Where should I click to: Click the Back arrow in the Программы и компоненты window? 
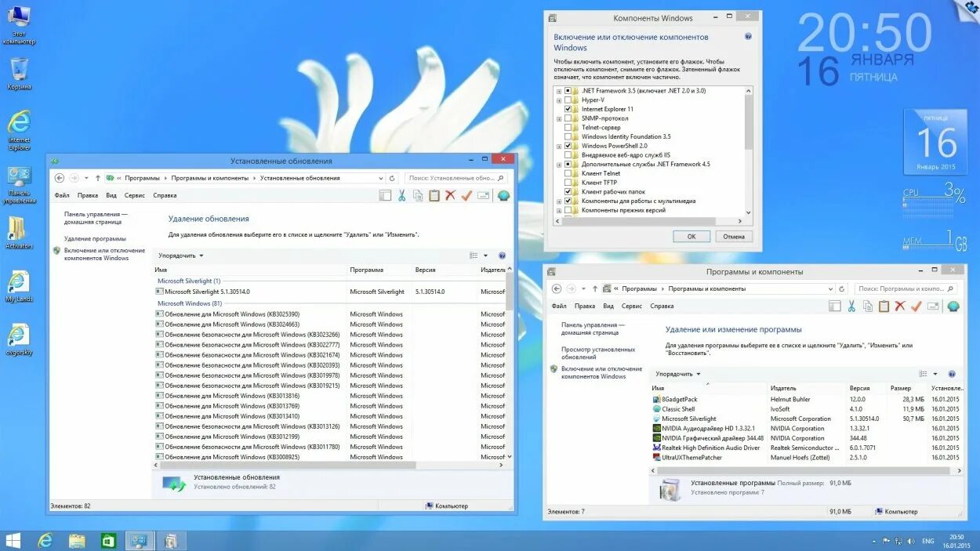click(x=557, y=288)
